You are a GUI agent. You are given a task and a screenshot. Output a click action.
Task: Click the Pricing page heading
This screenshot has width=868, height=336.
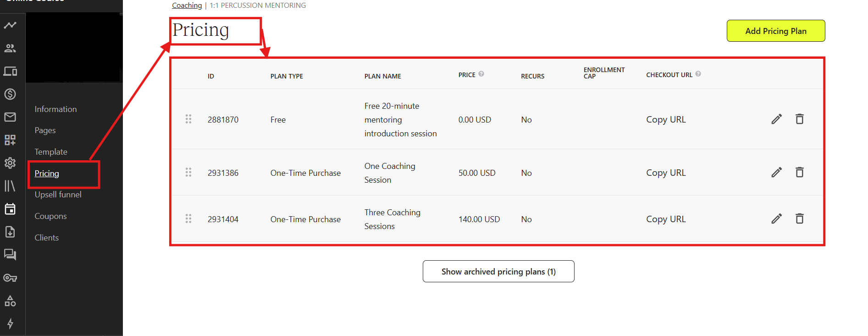(200, 30)
